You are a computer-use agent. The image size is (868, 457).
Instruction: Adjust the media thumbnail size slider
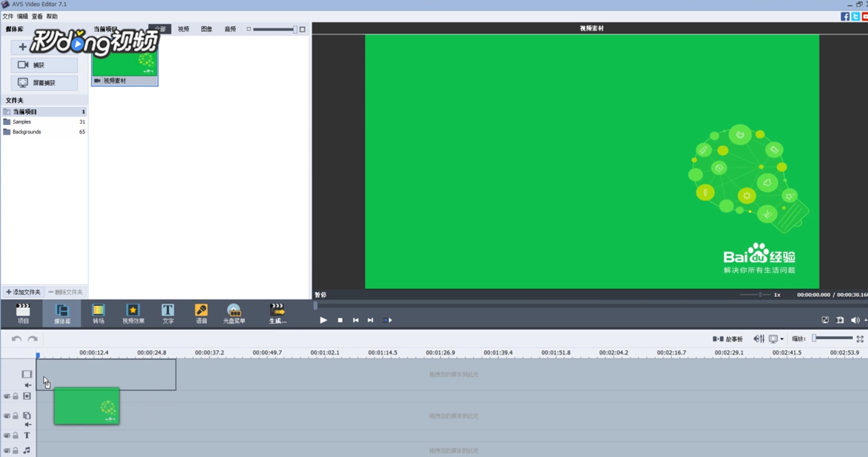tap(274, 29)
